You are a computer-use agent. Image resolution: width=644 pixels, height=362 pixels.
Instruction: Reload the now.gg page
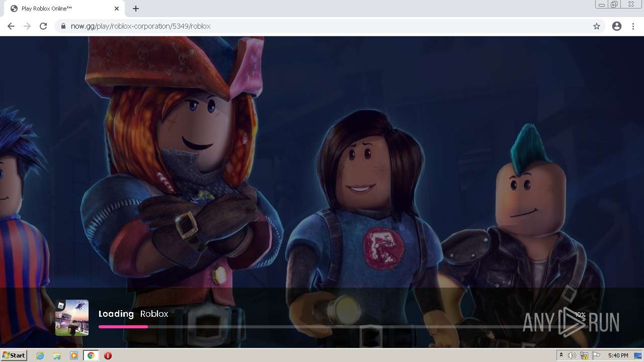tap(43, 26)
